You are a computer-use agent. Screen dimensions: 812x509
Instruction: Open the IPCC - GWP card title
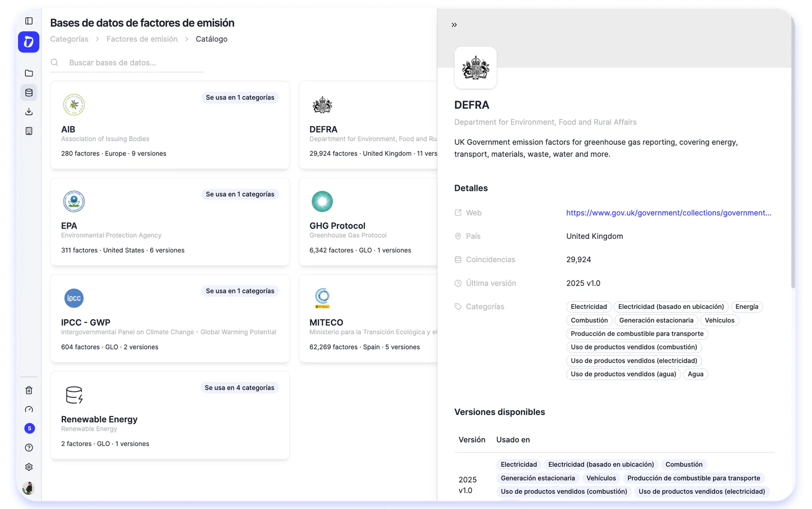click(86, 323)
